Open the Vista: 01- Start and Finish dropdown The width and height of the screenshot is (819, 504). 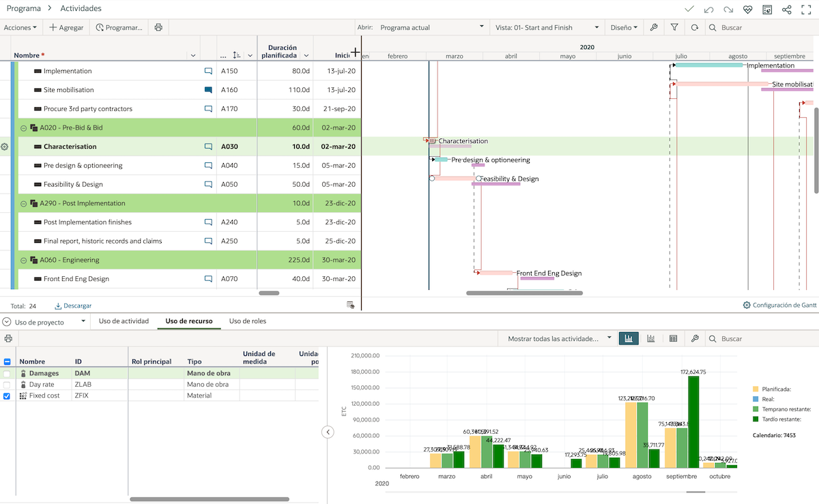(547, 28)
